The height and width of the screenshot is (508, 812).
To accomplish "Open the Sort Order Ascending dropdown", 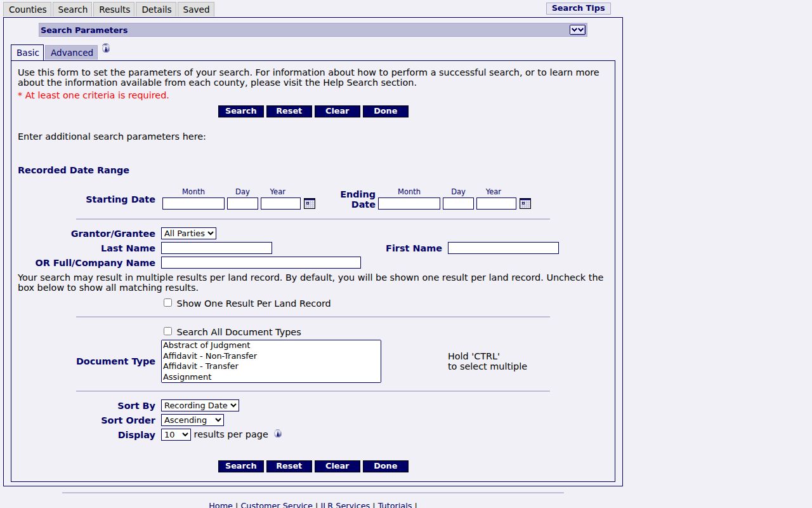I will 192,420.
